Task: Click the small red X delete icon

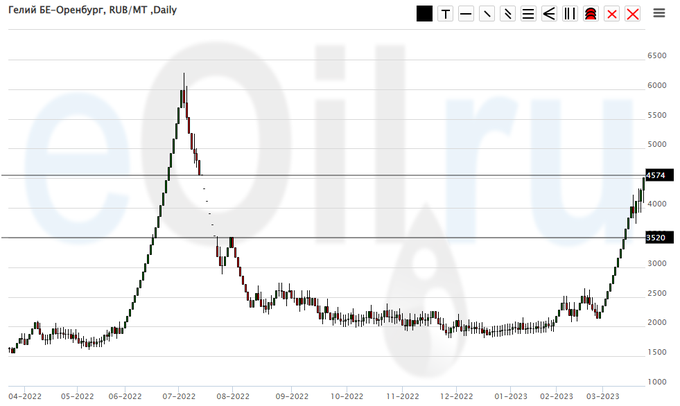Action: click(x=612, y=14)
